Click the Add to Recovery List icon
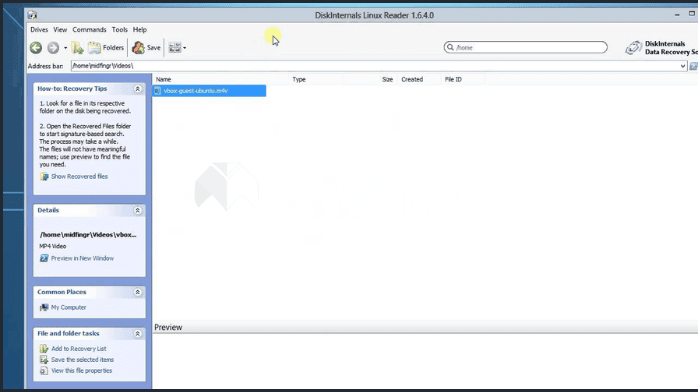Screen dimensions: 698x392 pos(44,349)
